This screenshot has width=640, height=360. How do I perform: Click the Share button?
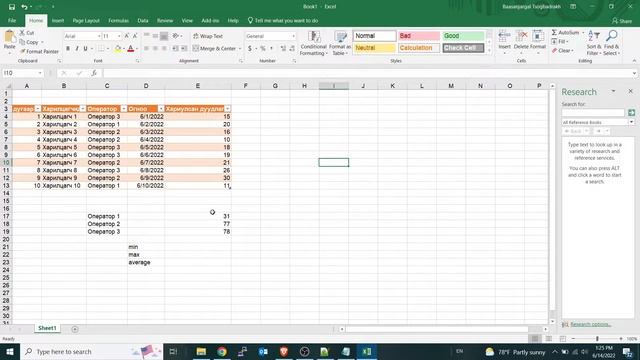622,20
